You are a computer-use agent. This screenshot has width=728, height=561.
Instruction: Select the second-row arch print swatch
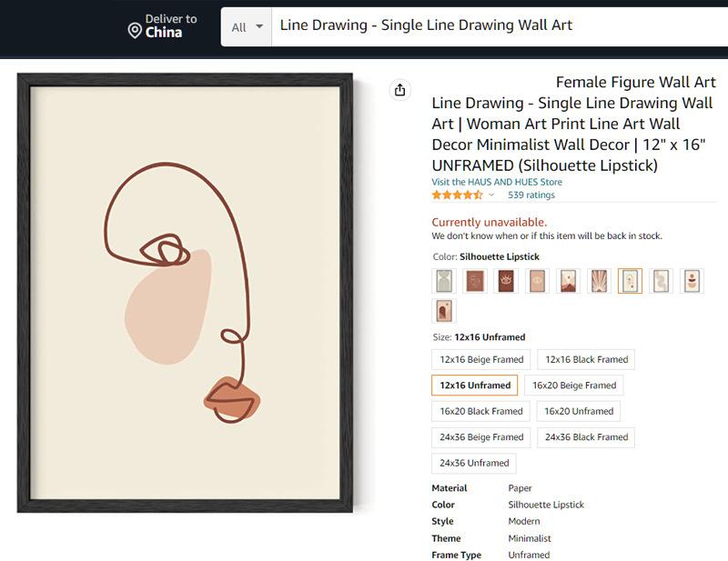(x=444, y=311)
